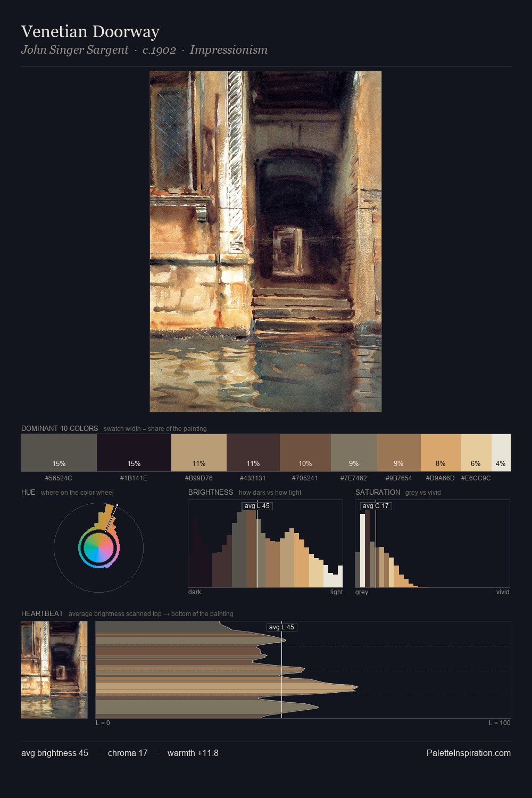Image resolution: width=532 pixels, height=798 pixels.
Task: Click the hex code label #705241
Action: click(x=305, y=478)
